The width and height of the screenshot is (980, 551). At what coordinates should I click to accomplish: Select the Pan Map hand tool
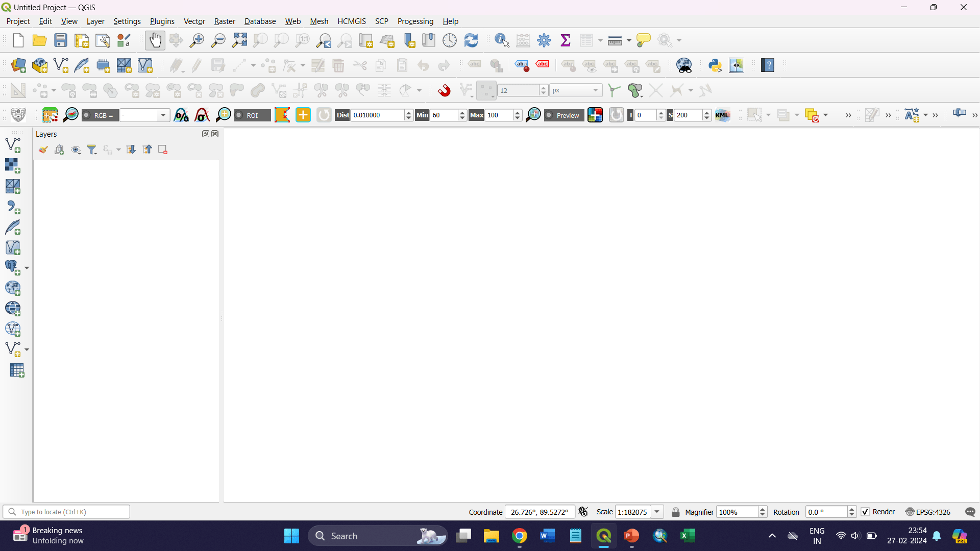coord(155,40)
